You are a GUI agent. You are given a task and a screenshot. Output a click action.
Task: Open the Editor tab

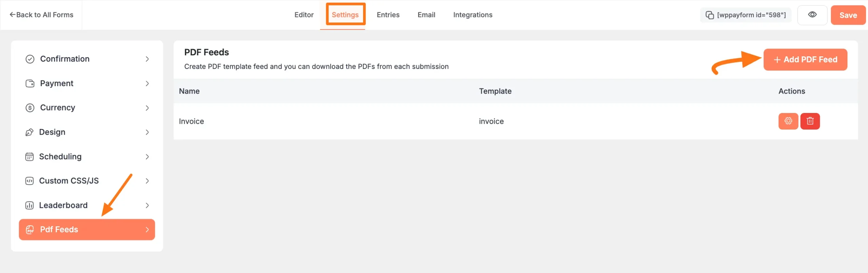(304, 15)
